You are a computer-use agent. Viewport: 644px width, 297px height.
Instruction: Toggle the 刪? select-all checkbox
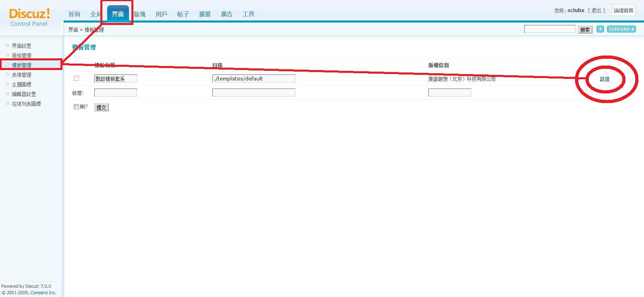(x=76, y=107)
